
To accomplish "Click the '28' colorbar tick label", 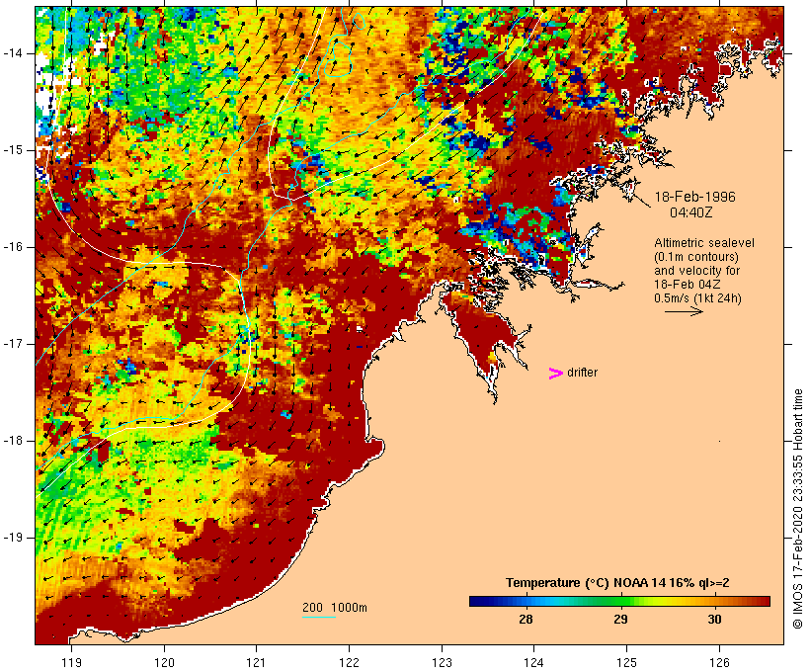I will pos(526,620).
